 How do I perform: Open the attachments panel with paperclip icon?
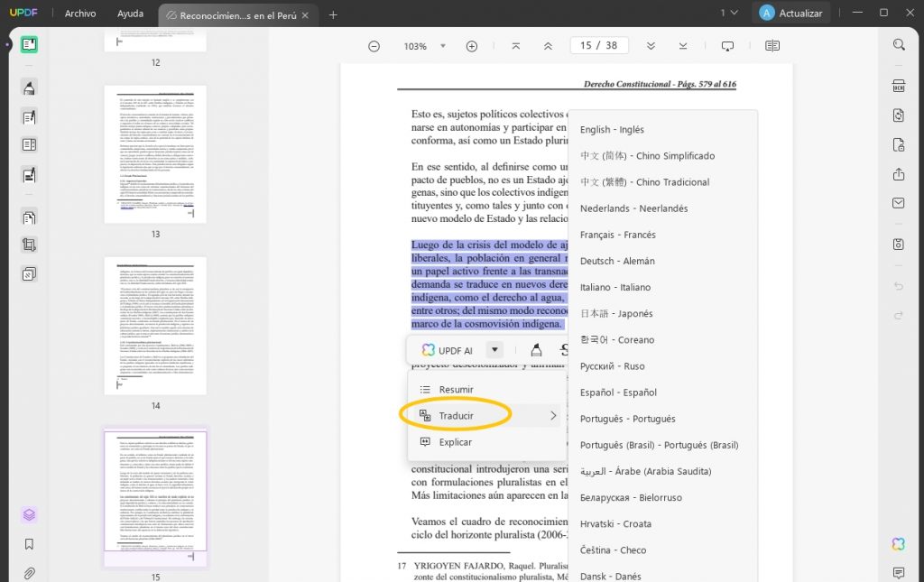click(28, 573)
